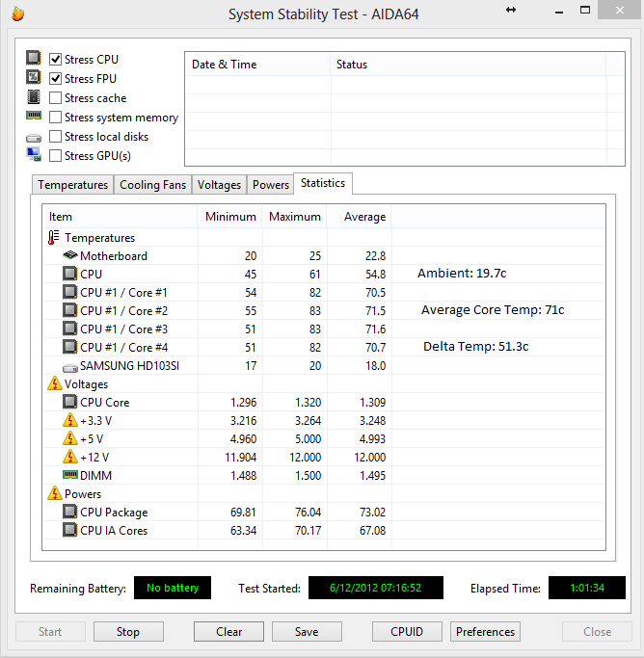Image resolution: width=644 pixels, height=658 pixels.
Task: Switch to the Temperatures tab
Action: coord(72,185)
